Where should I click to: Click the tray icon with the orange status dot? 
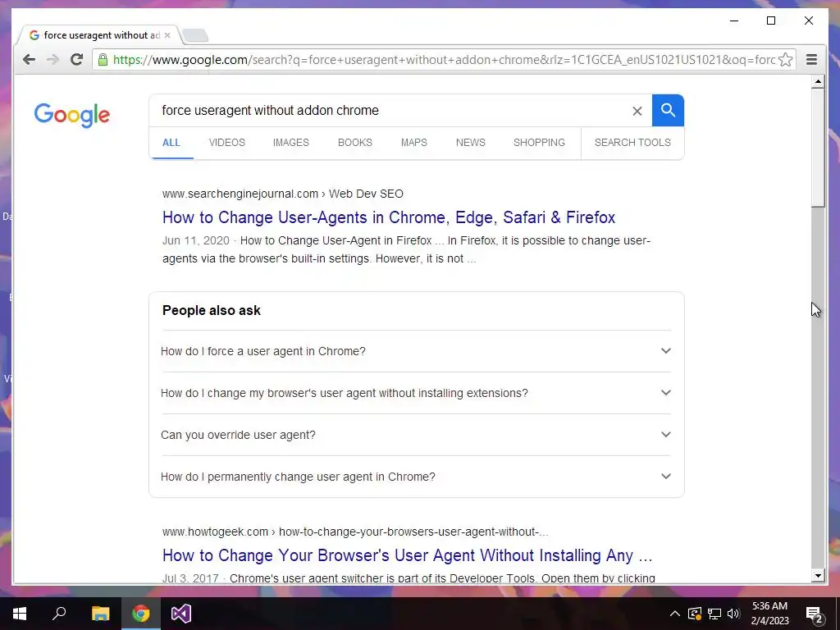point(695,614)
